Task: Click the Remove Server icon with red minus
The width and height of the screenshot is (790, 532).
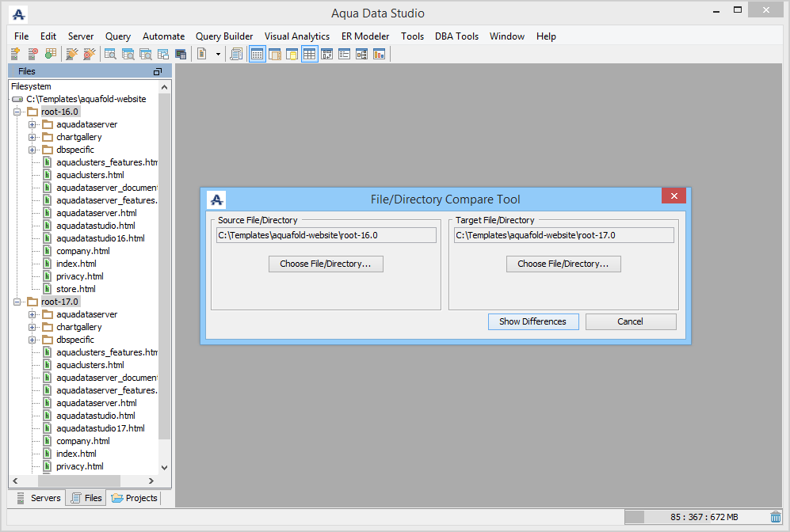Action: point(32,54)
